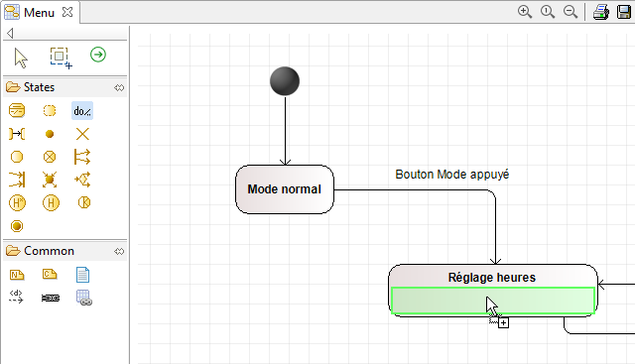Select the junction tool with four arrows
This screenshot has width=635, height=364.
[50, 180]
